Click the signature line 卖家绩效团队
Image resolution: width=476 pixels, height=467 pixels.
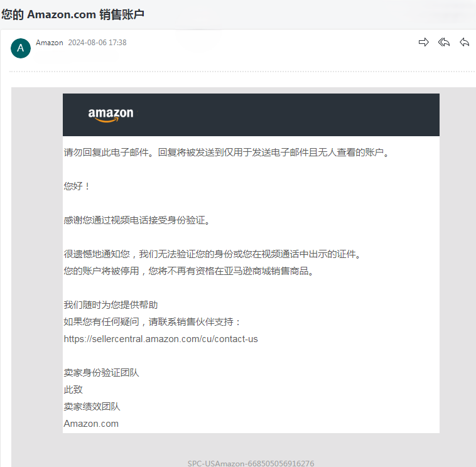pos(92,407)
